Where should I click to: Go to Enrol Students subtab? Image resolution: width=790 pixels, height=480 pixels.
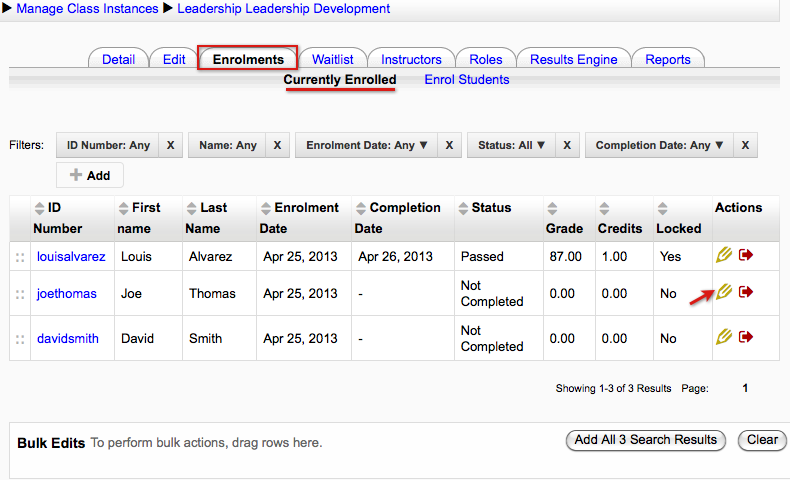pos(467,80)
